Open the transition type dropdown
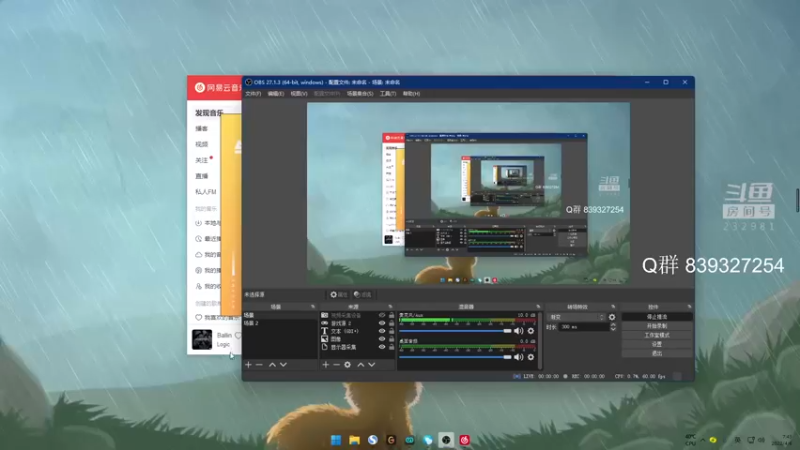Screen dimensions: 800x450 576,317
